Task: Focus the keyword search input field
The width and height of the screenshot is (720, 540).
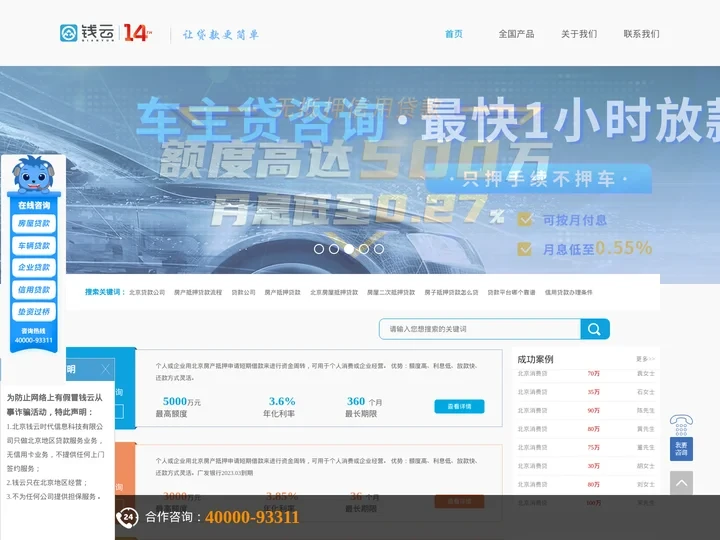Action: click(480, 329)
